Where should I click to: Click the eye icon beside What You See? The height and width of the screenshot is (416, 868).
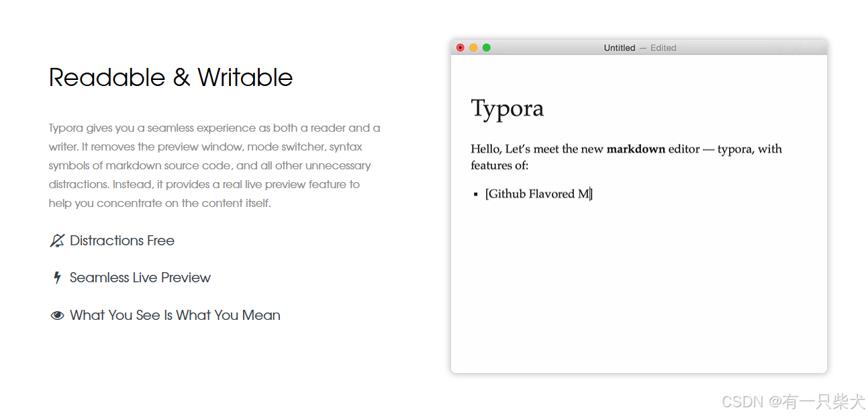[57, 315]
